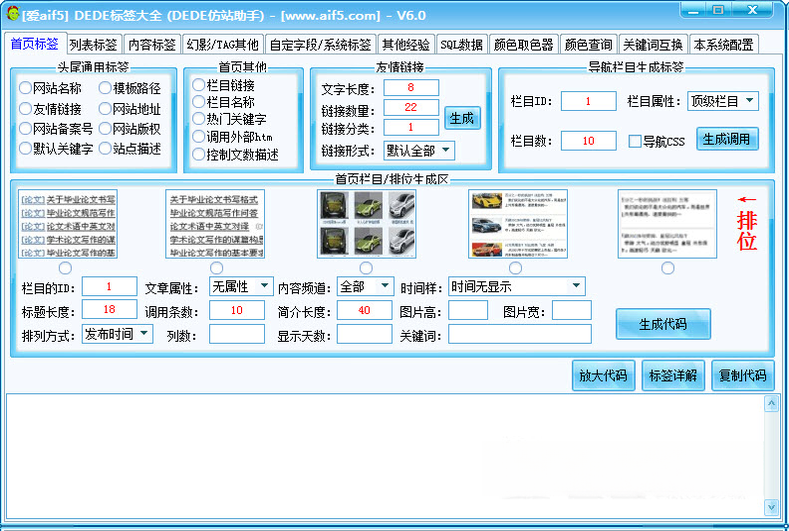
Task: Open the 本系统配置 tab
Action: point(723,45)
